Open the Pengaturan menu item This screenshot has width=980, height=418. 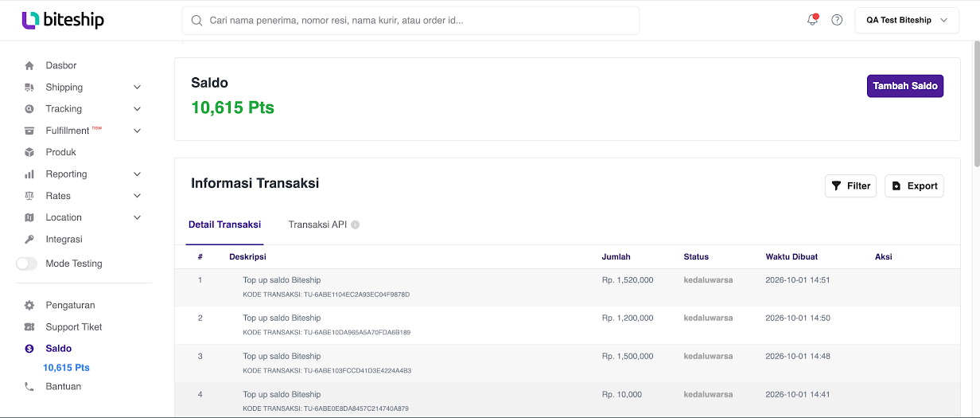pos(70,305)
